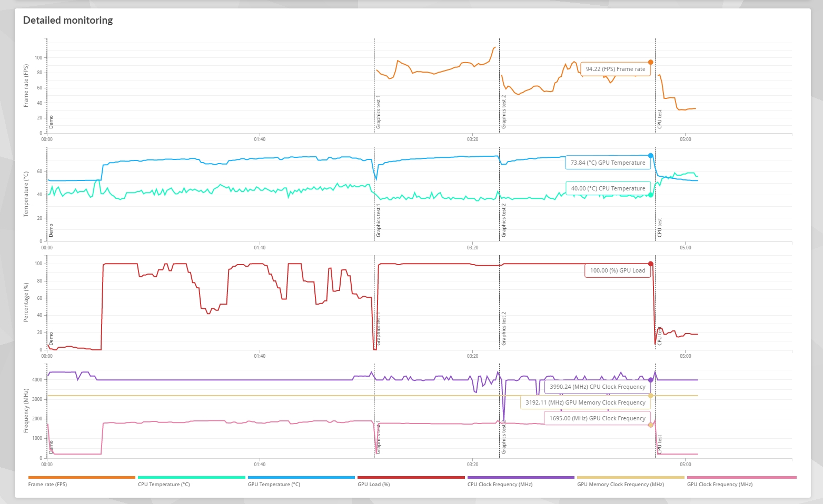823x504 pixels.
Task: Click the GPU Load (%) legend label
Action: pos(373,484)
